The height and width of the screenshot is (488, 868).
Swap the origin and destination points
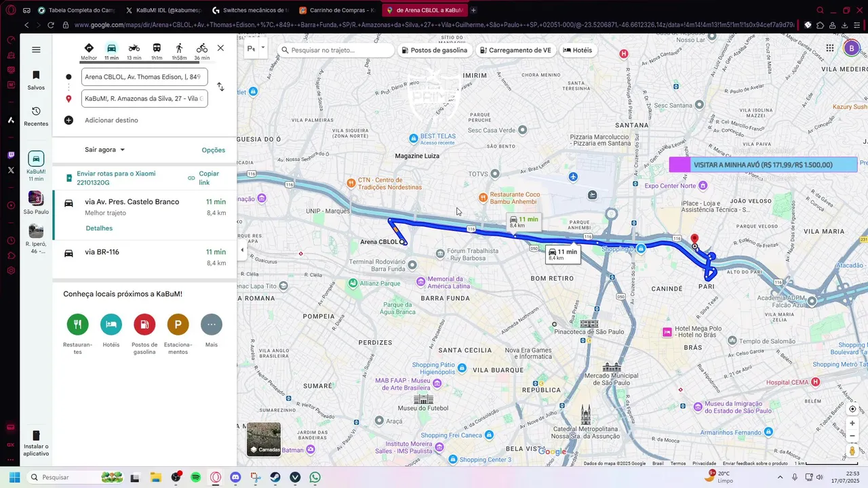click(220, 87)
